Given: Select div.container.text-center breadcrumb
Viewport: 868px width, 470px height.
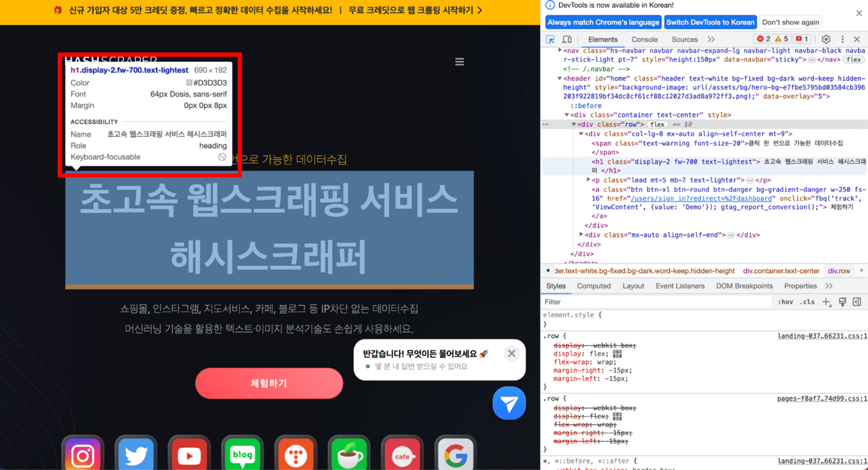Looking at the screenshot, I should coord(781,271).
